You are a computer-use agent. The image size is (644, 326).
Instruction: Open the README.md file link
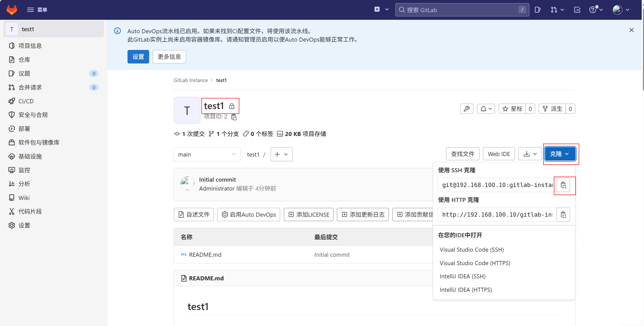click(205, 254)
